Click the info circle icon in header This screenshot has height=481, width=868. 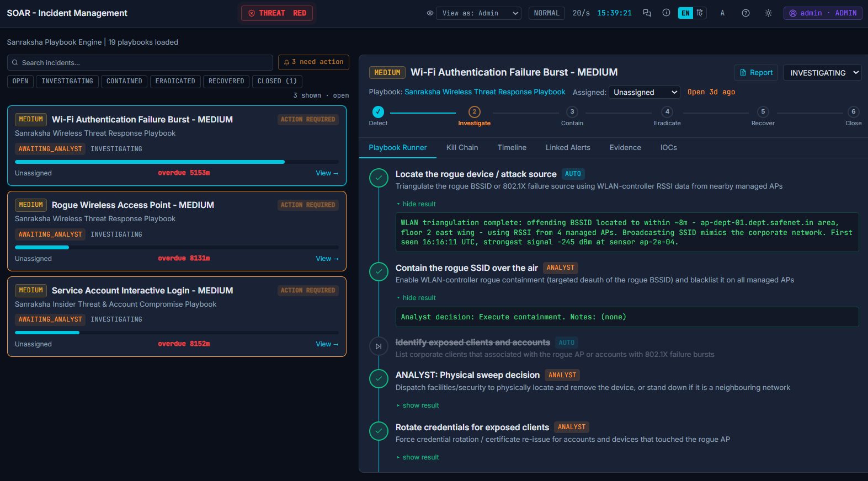coord(666,13)
